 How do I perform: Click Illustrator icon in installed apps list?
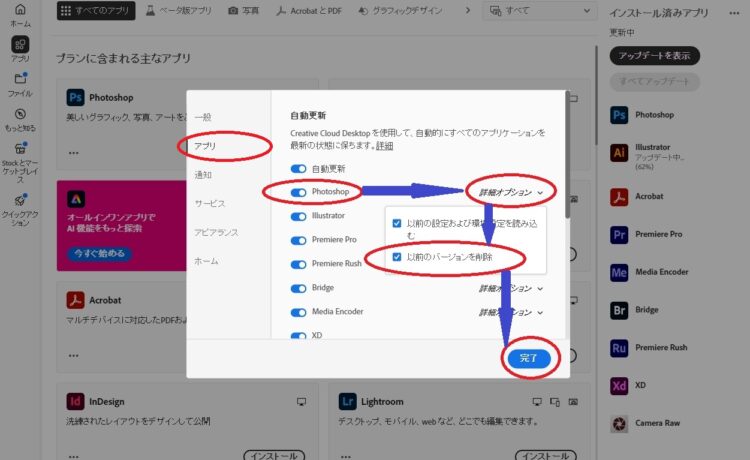619,153
